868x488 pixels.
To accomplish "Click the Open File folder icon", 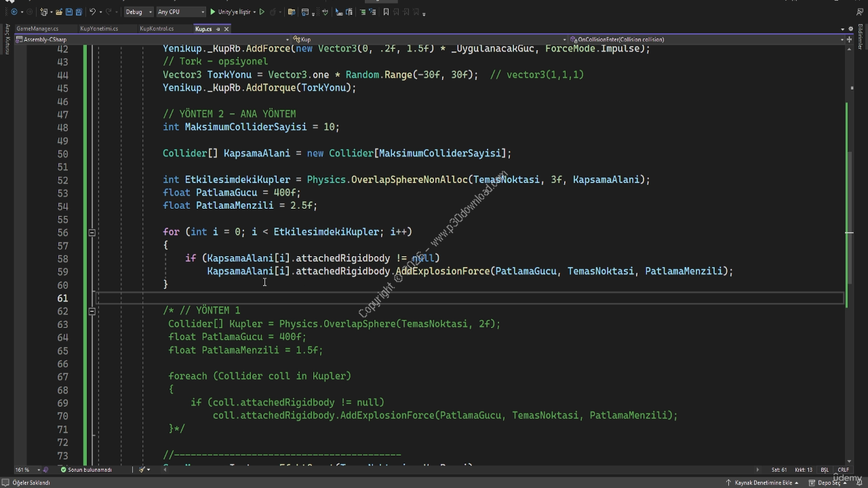I will pos(60,12).
